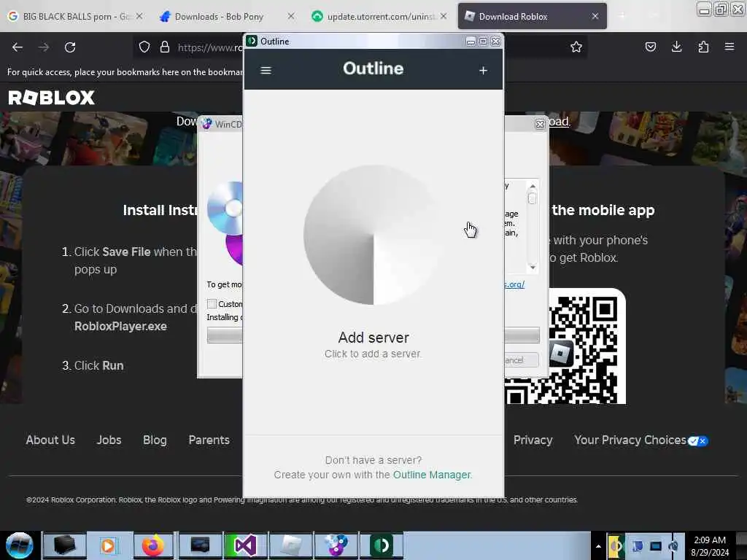
Task: Open About Us footer link
Action: point(50,440)
